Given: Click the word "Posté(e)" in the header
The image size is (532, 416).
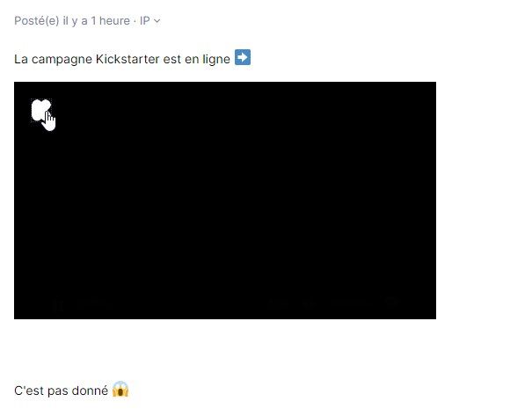Looking at the screenshot, I should point(37,21).
